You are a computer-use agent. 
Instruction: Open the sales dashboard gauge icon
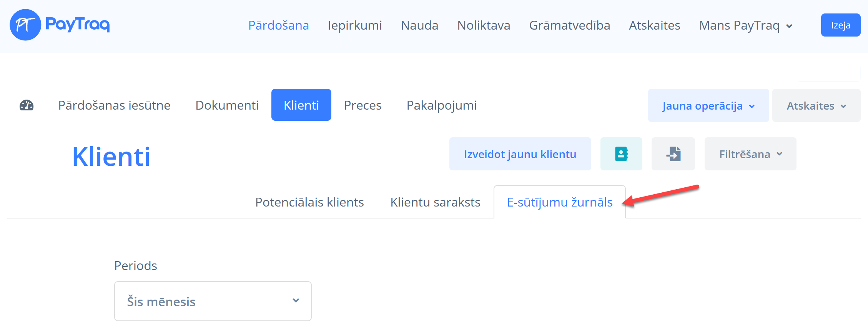pos(27,105)
